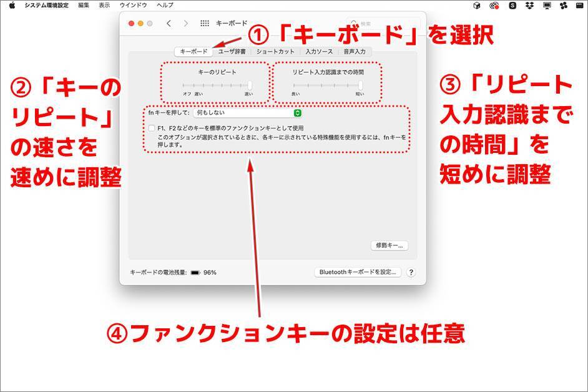This screenshot has width=588, height=392.
Task: Enable the F1、F2 standard function keys checkbox
Action: [152, 128]
